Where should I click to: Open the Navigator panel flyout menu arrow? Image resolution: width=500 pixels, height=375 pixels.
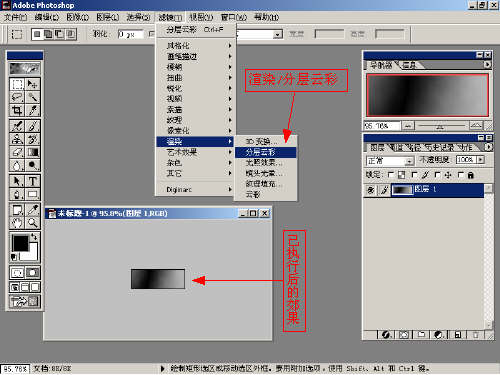(487, 64)
